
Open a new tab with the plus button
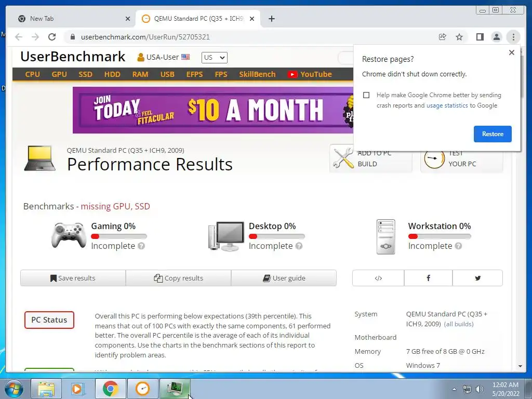(271, 19)
